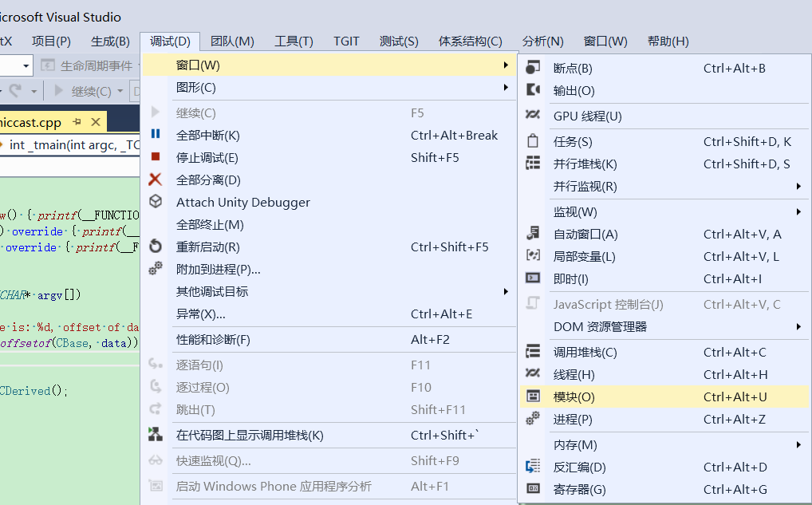
Task: Click the Attach to Process gears icon
Action: tap(156, 268)
